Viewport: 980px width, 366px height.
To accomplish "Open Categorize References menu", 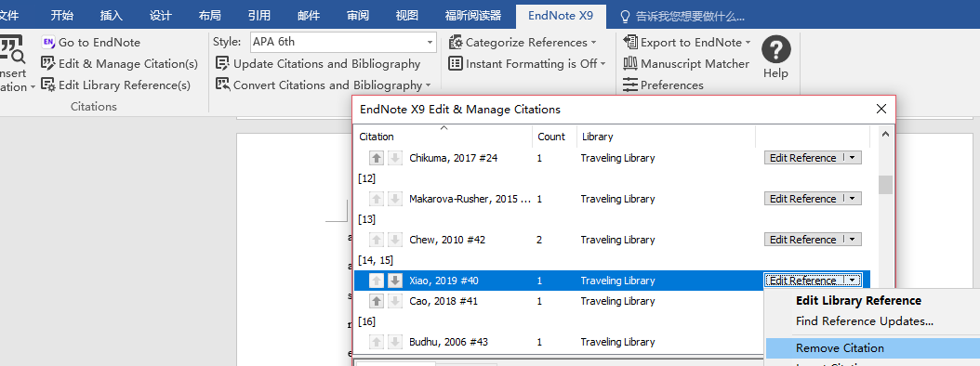I will [x=523, y=43].
